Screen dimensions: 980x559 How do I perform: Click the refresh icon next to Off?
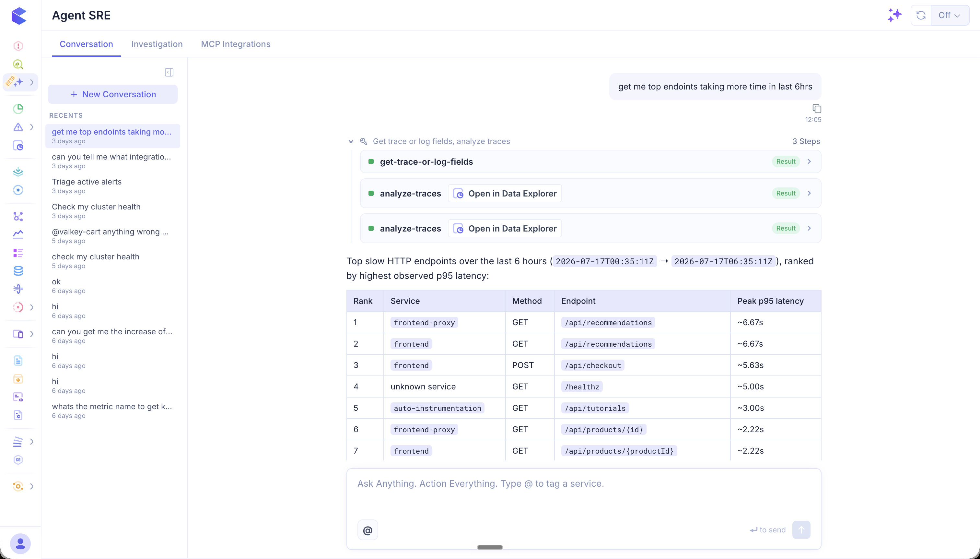[x=921, y=15]
